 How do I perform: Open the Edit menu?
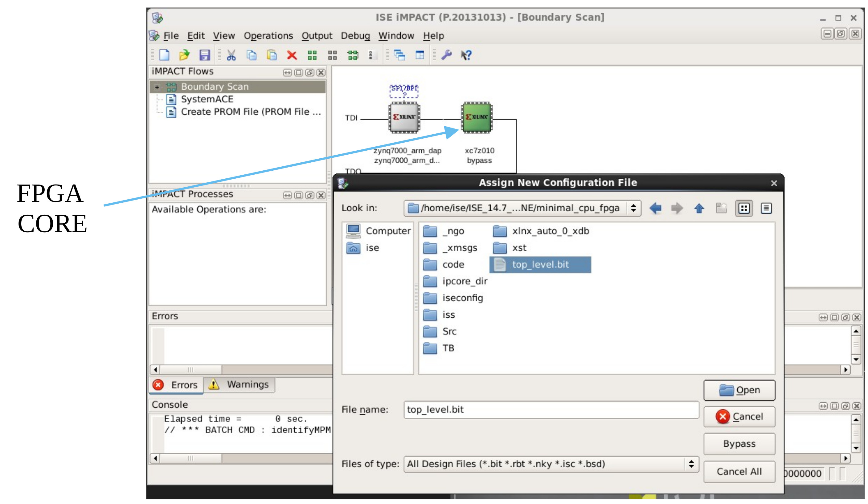pos(196,36)
